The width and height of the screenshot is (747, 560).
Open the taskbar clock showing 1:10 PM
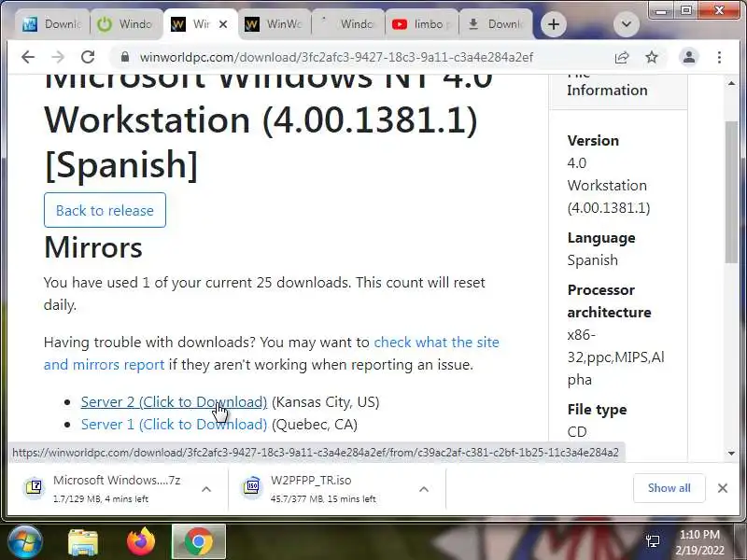click(699, 542)
